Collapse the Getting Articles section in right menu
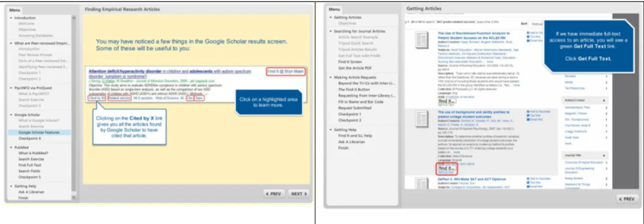The height and width of the screenshot is (224, 644). [x=331, y=18]
